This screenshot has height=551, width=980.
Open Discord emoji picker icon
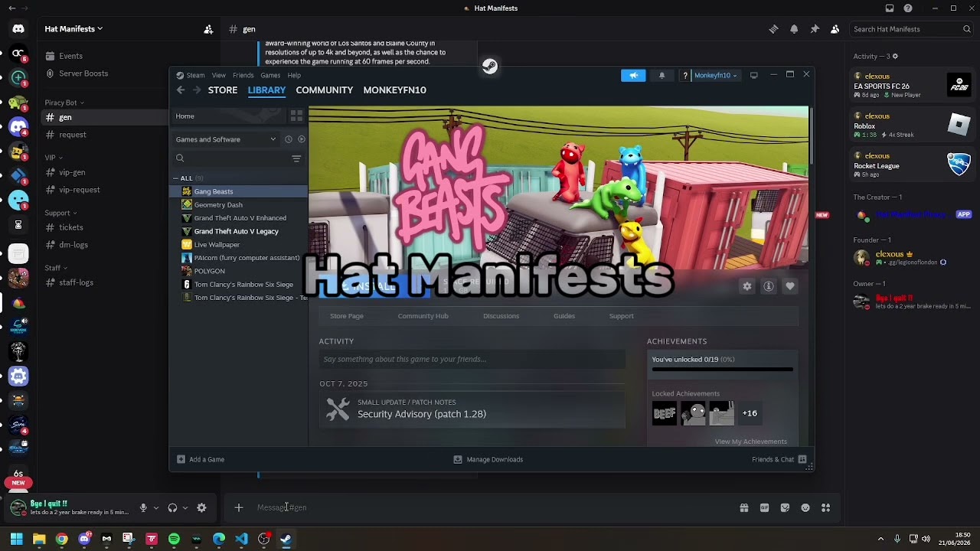805,507
